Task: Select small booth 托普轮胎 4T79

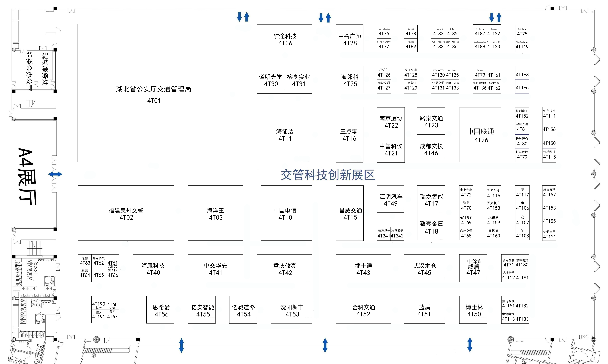Action: (x=522, y=155)
